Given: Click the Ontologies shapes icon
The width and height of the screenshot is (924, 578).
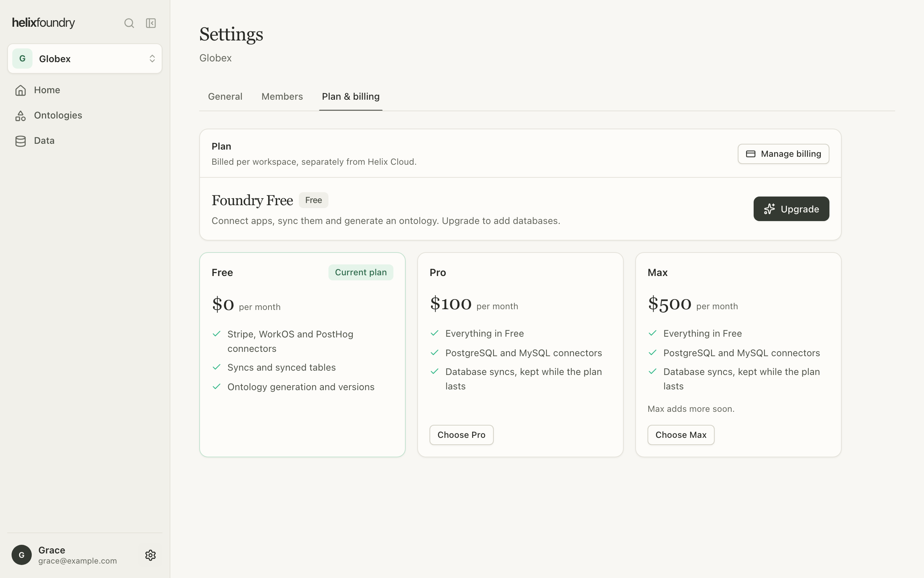Looking at the screenshot, I should click(21, 116).
